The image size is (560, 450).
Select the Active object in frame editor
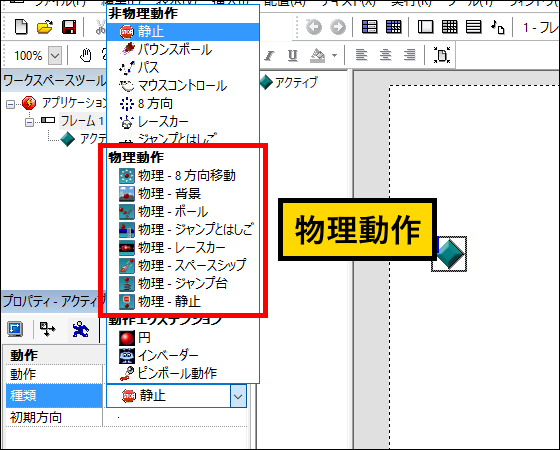pos(449,254)
